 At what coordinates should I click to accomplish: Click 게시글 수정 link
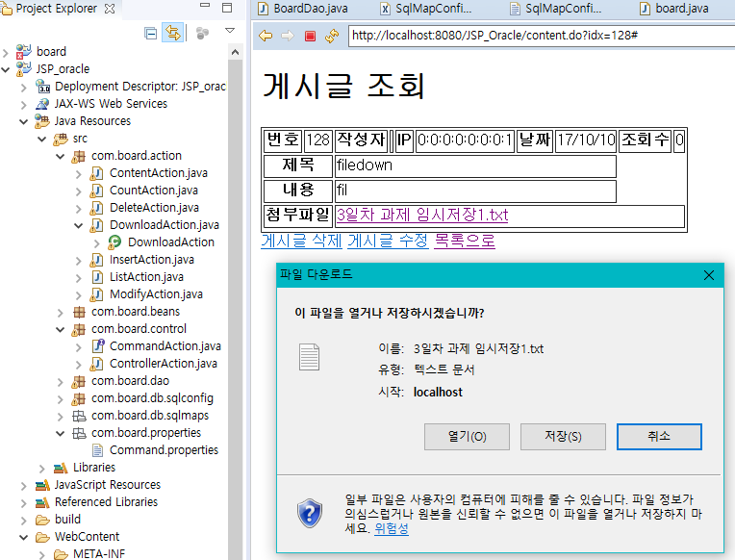pyautogui.click(x=388, y=242)
